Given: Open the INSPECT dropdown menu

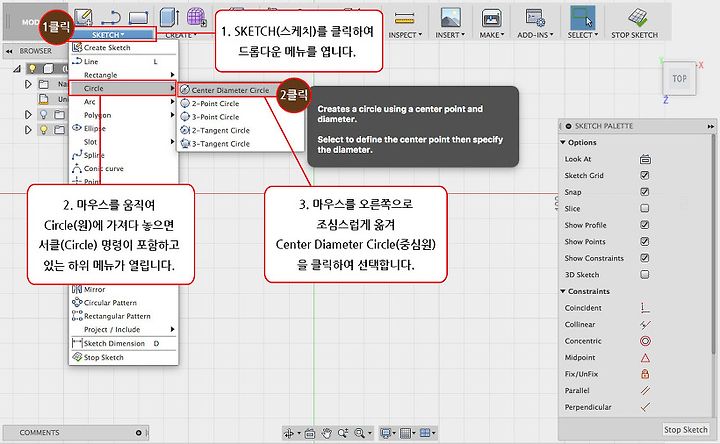Looking at the screenshot, I should pyautogui.click(x=405, y=35).
